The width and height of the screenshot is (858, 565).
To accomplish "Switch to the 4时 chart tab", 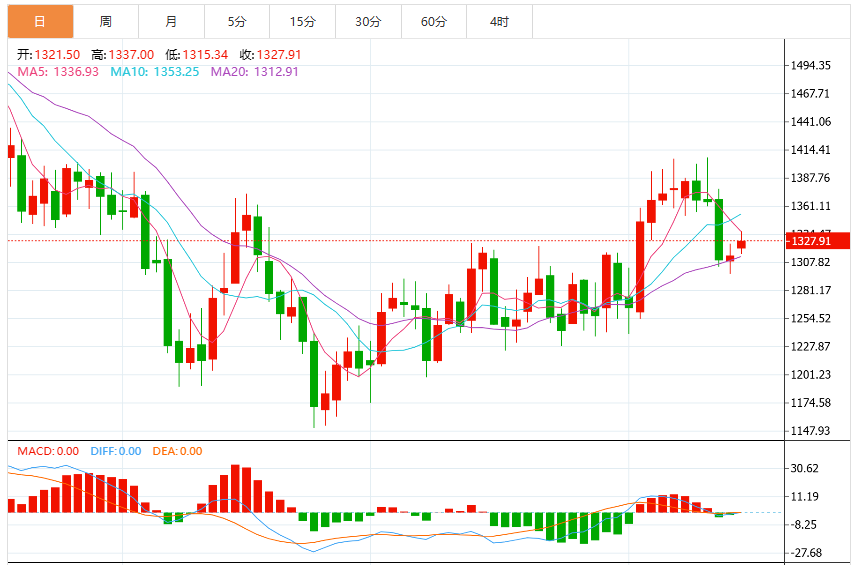I will pyautogui.click(x=500, y=22).
